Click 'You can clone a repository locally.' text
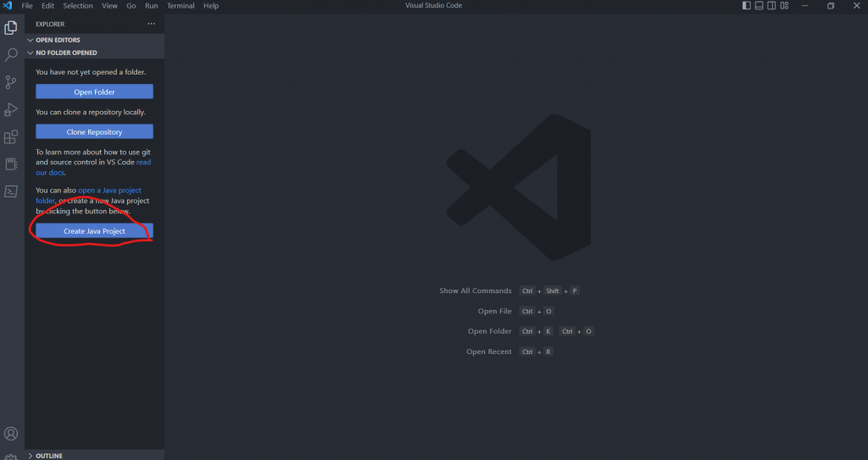 click(x=91, y=112)
